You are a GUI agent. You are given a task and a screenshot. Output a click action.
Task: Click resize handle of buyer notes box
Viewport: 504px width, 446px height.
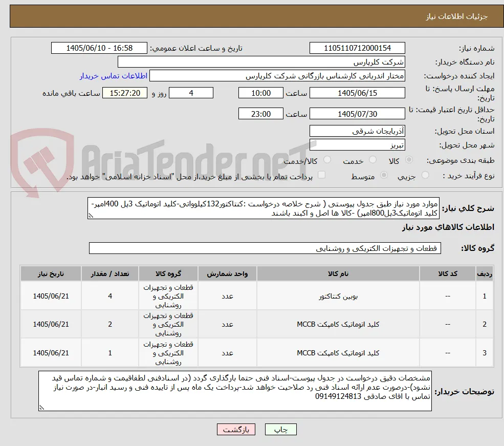click(x=41, y=408)
